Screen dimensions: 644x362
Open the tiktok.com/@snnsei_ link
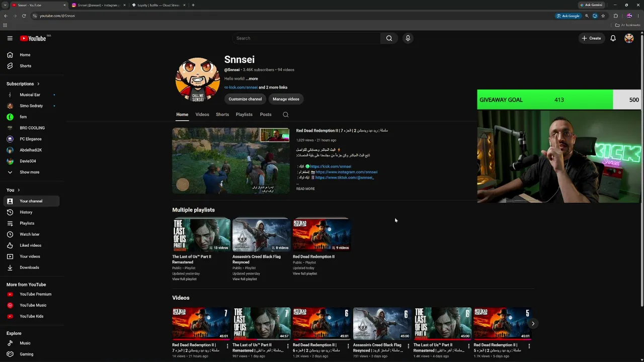coord(345,177)
